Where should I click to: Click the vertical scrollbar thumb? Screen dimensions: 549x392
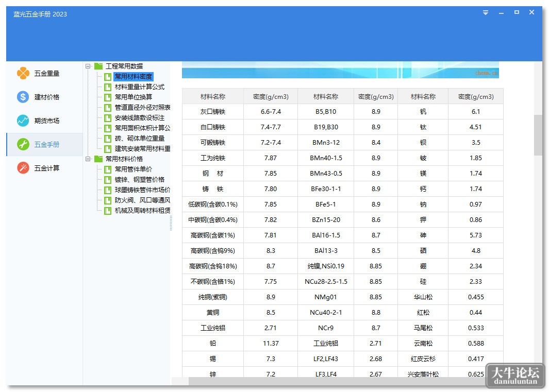pyautogui.click(x=538, y=135)
